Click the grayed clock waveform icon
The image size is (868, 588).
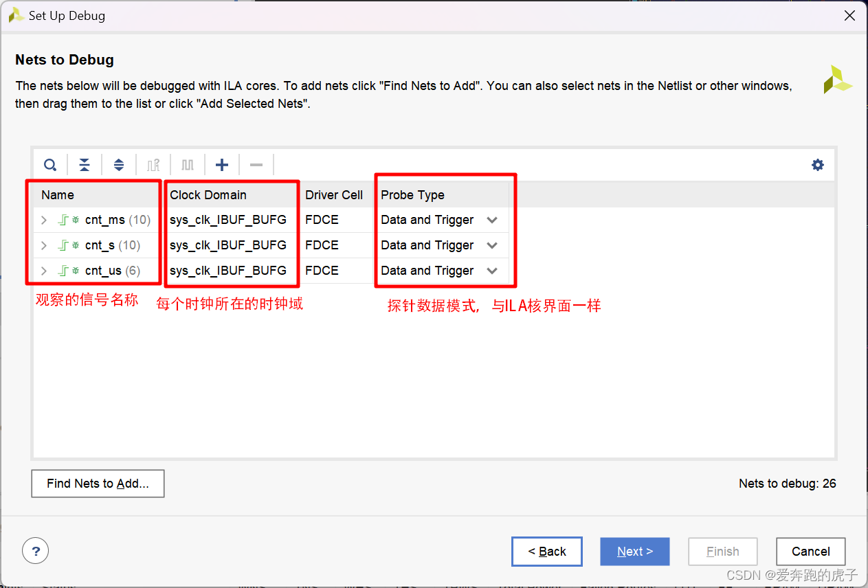(187, 165)
